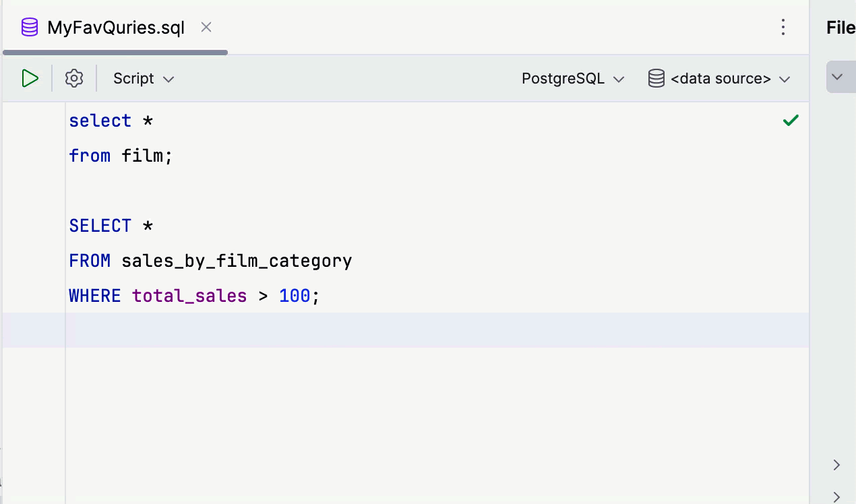Click the upper right-pointing chevron in the right panel
856x504 pixels.
[836, 465]
